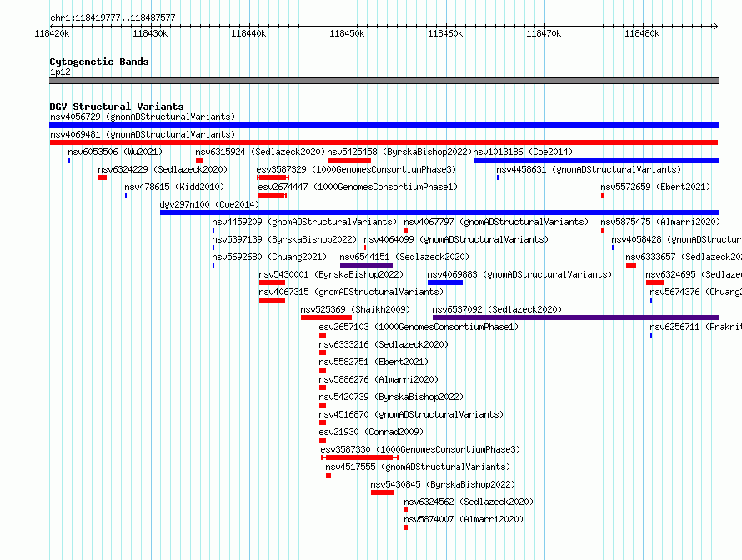Image resolution: width=742 pixels, height=560 pixels.
Task: Open nsv525369 (Shaikh2009) label
Action: (355, 309)
